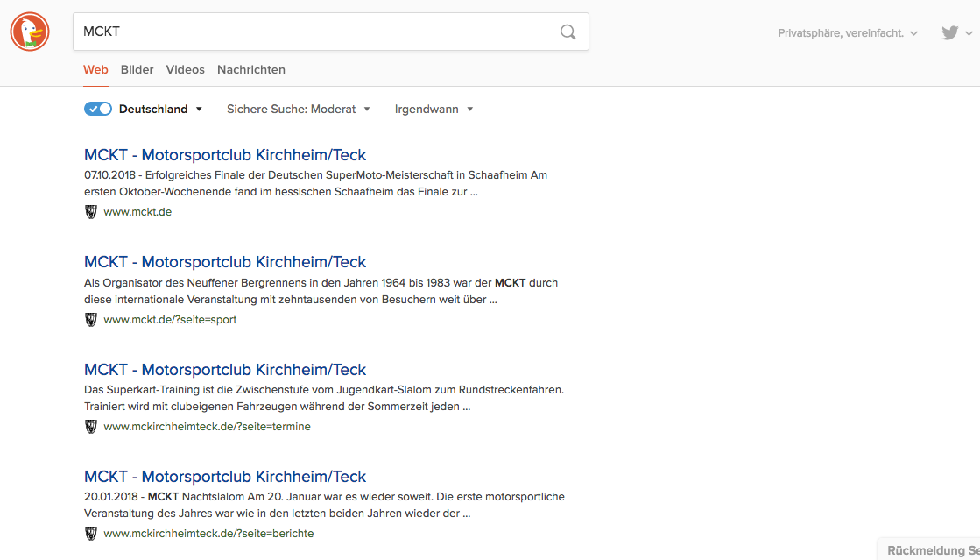The height and width of the screenshot is (560, 980).
Task: Click the favicon next to www.mckt.de
Action: 91,212
